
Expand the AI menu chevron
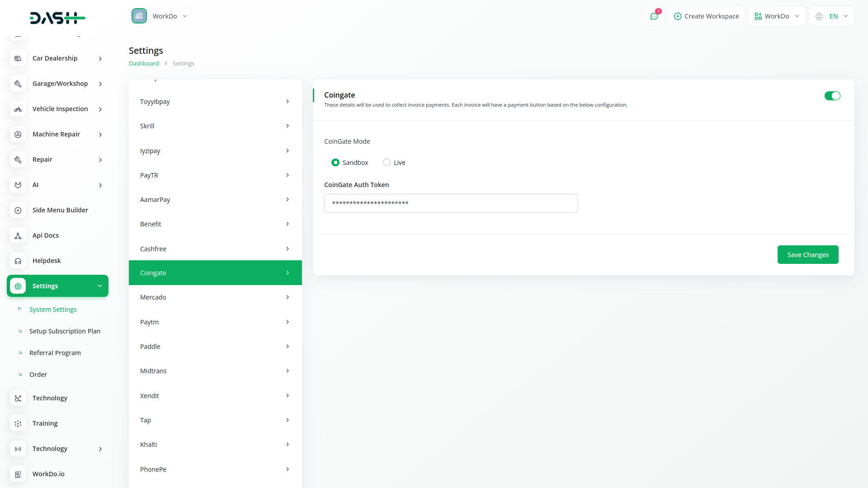coord(100,185)
